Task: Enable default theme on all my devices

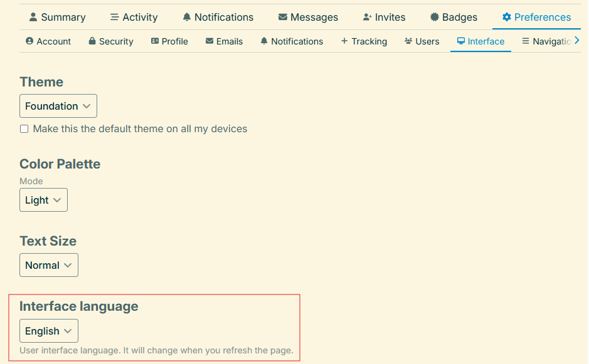Action: point(24,128)
